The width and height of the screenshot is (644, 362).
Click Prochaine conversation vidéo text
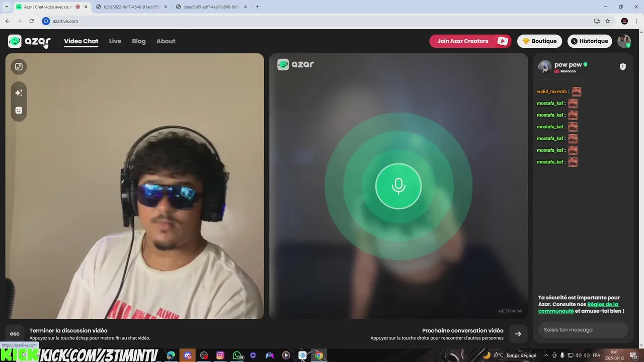pos(463,331)
